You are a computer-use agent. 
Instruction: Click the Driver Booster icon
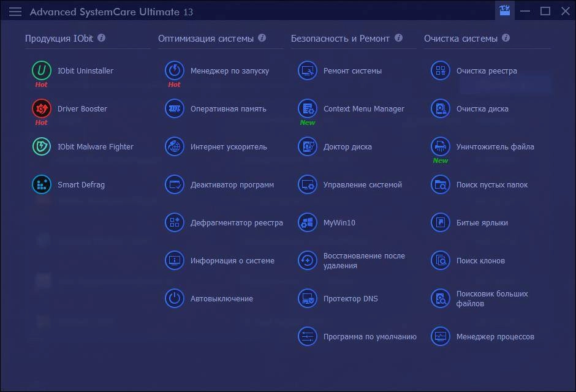coord(42,108)
